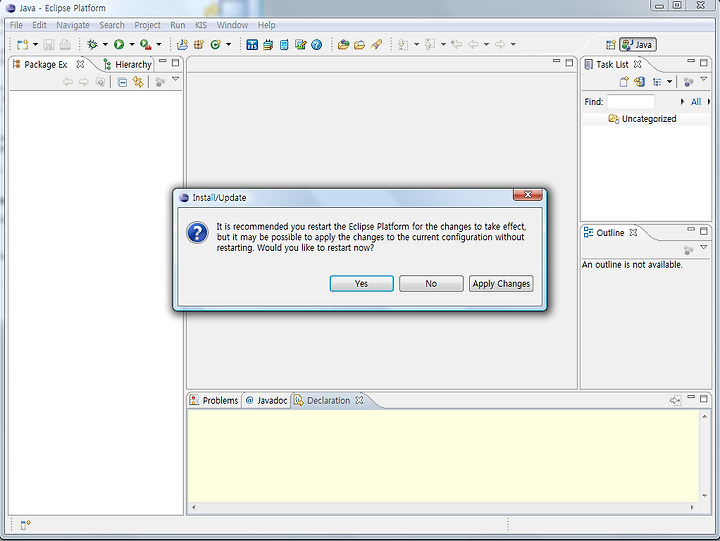Click the External Tools run icon
Viewport: 720px width, 541px height.
146,45
